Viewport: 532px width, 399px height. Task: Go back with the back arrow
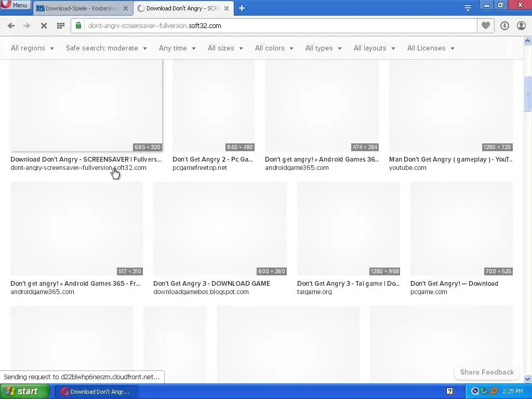point(11,26)
